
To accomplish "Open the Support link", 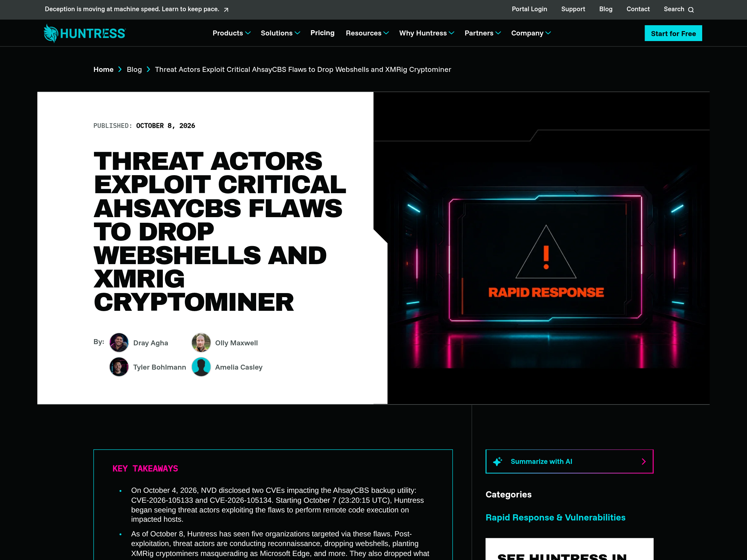I will 573,9.
